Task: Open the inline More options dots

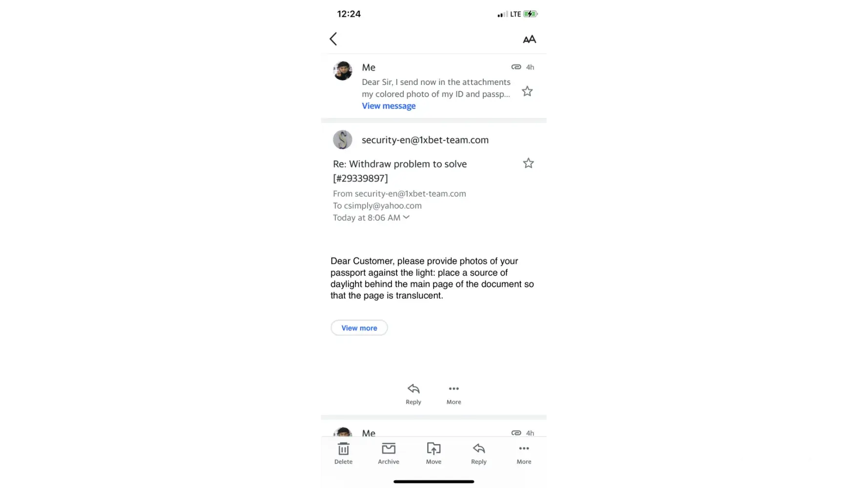Action: [x=454, y=394]
